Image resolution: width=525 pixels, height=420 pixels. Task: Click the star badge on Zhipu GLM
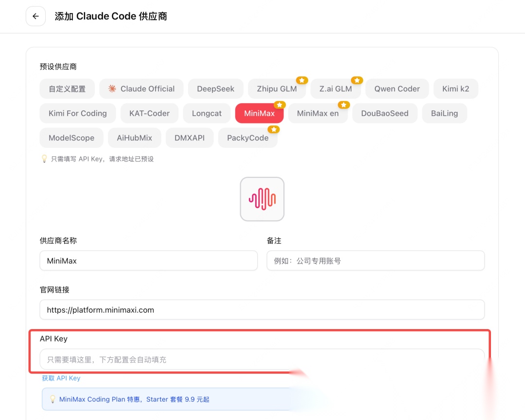click(302, 80)
